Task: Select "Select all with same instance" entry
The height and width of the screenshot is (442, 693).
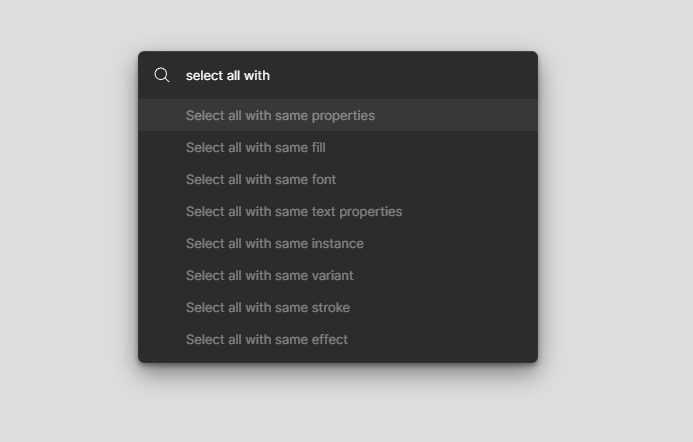Action: (x=338, y=243)
